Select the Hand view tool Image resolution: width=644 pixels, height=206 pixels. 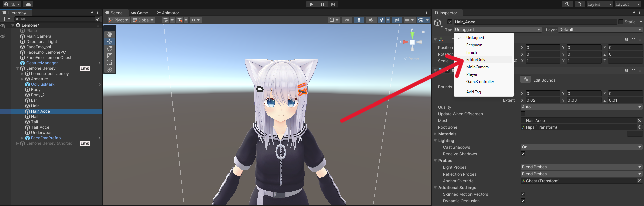pyautogui.click(x=110, y=35)
